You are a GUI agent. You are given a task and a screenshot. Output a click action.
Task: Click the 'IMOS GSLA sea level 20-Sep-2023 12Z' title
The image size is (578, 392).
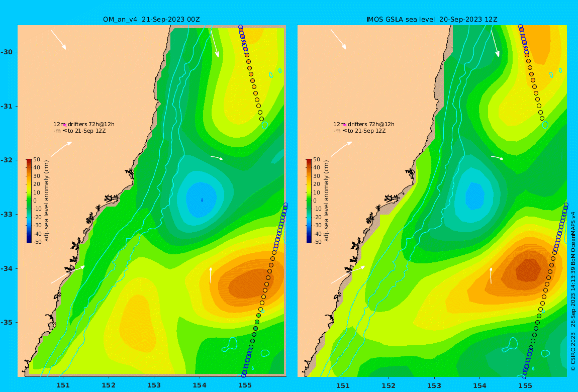(432, 20)
